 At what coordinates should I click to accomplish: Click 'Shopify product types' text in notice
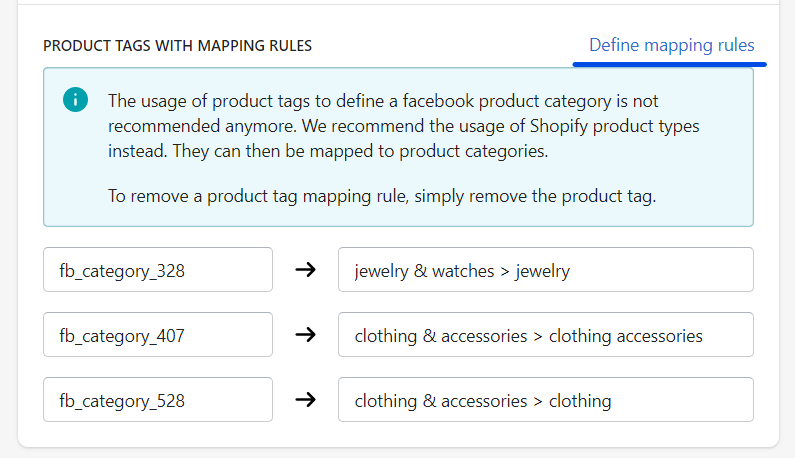(x=615, y=126)
